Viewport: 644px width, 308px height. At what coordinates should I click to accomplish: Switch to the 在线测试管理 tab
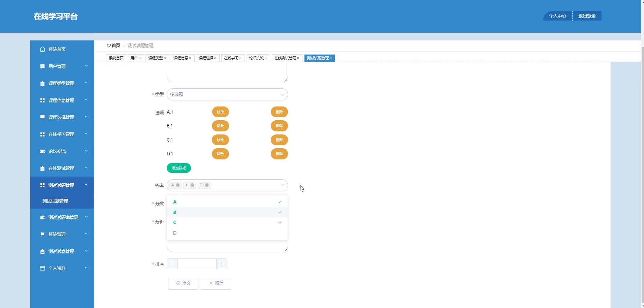286,58
